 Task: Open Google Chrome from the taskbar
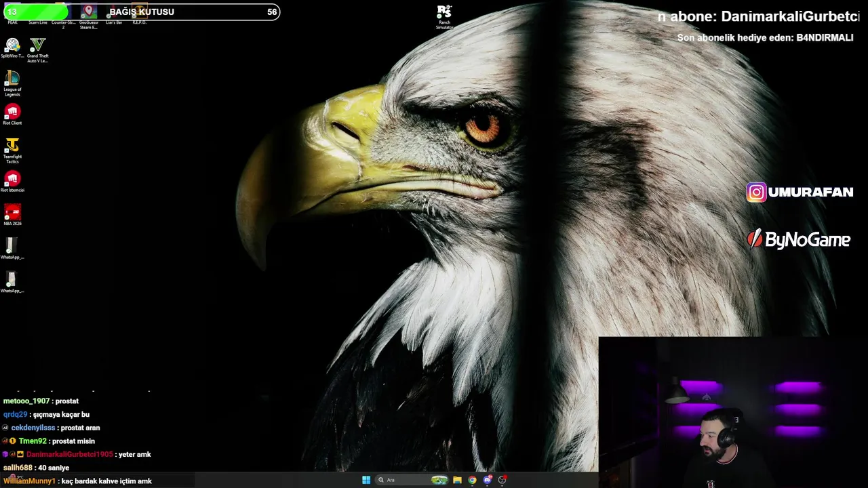point(473,480)
